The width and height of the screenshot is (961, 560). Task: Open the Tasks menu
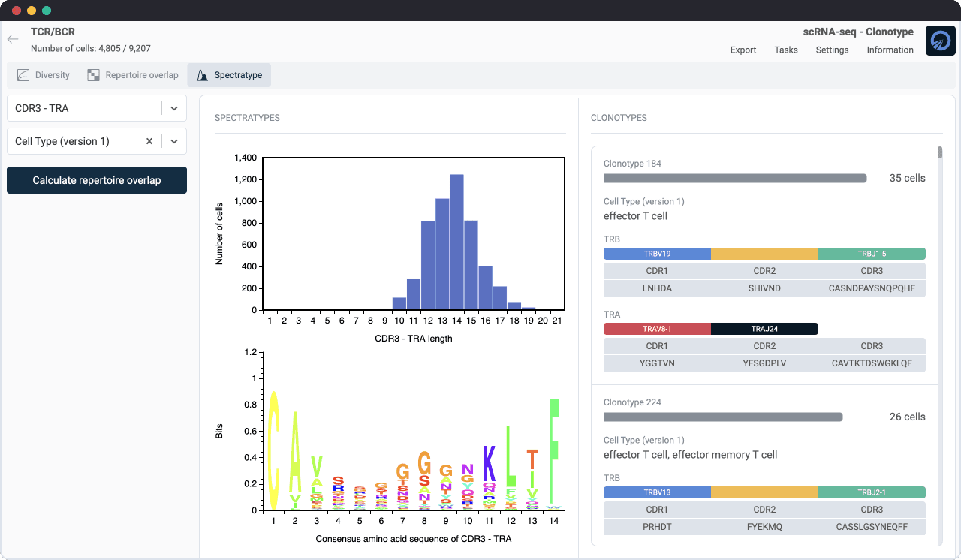tap(786, 50)
